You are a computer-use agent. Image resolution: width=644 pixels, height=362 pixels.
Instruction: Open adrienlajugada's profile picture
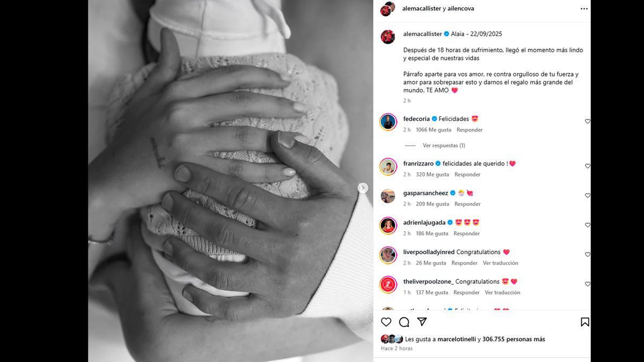point(388,226)
